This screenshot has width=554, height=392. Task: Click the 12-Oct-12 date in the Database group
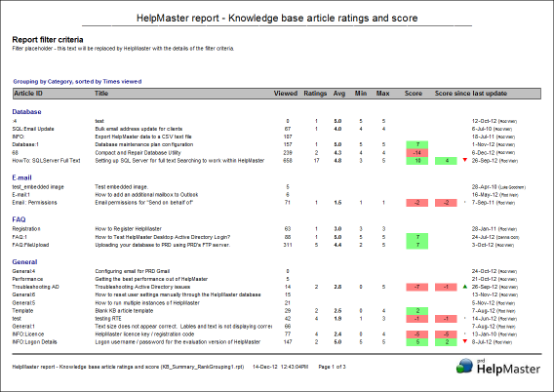(485, 121)
